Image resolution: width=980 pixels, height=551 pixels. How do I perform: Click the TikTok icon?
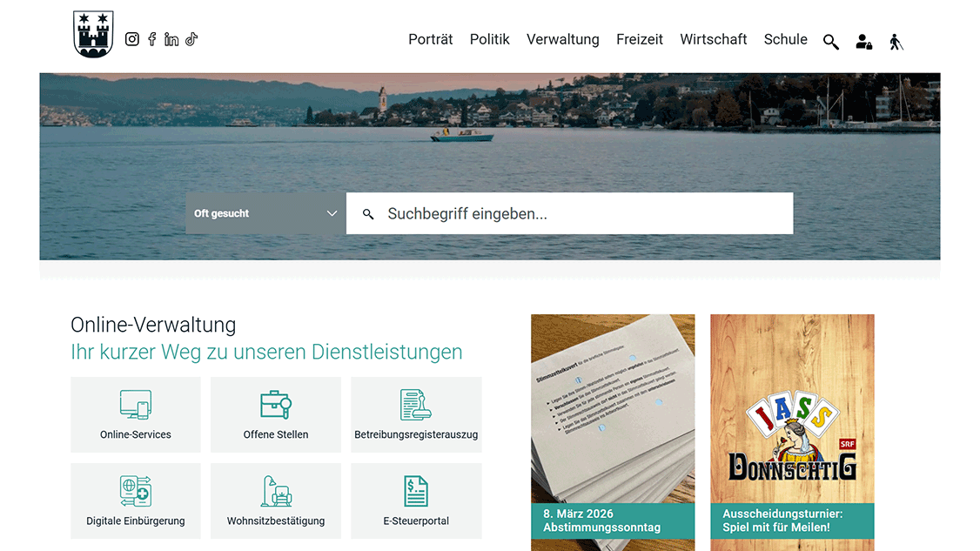point(191,38)
